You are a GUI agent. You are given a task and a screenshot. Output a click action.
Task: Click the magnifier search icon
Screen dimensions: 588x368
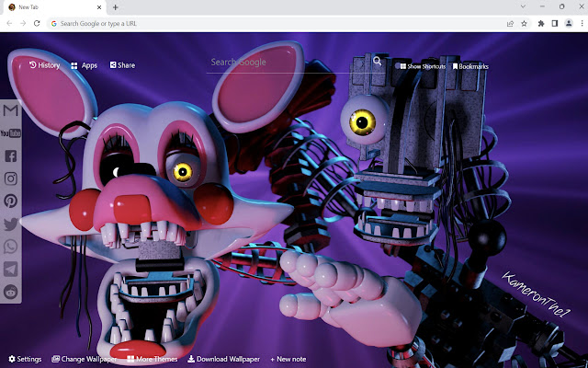(378, 62)
